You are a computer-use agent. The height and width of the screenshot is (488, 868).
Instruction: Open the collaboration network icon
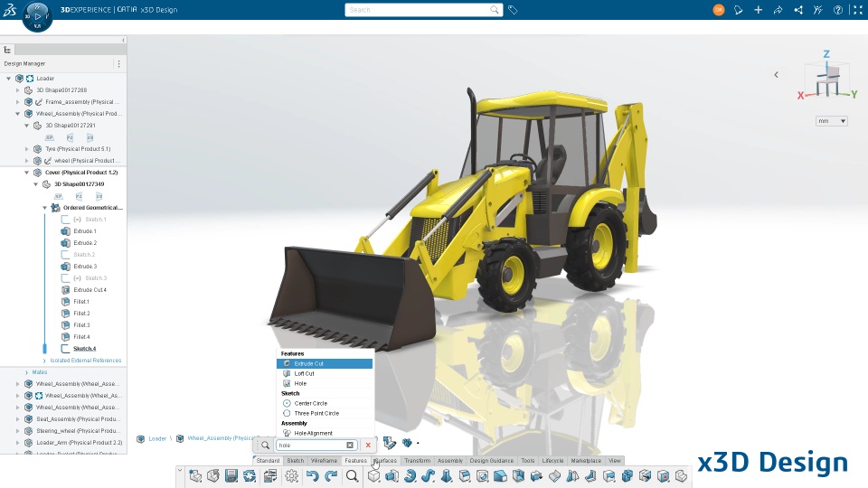point(798,10)
